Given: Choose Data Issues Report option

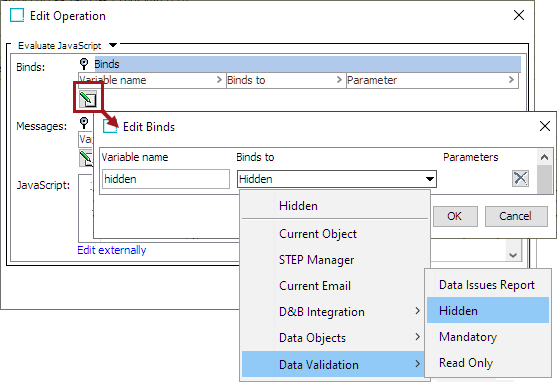Looking at the screenshot, I should 488,285.
